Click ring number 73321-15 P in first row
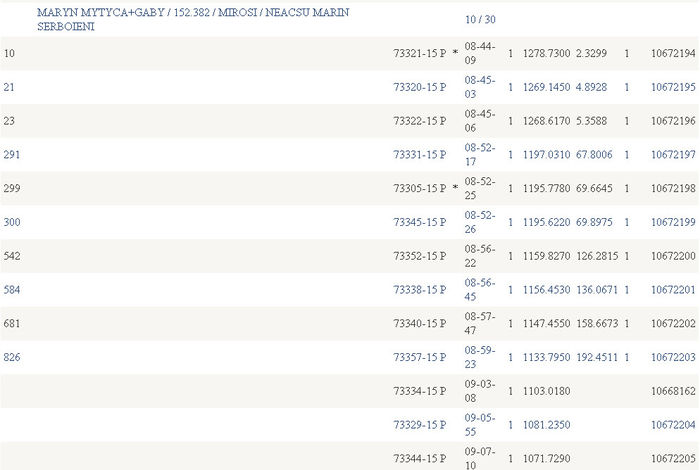Screen dimensions: 700x470 (419, 53)
